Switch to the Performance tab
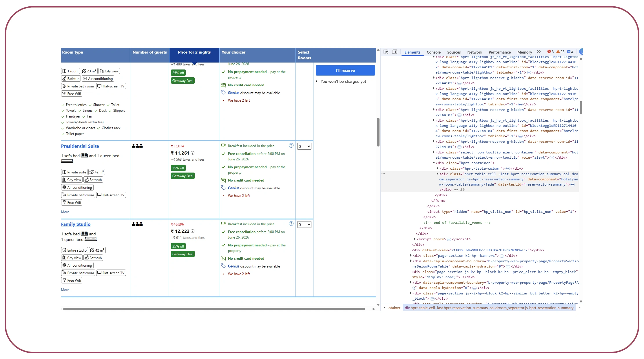The width and height of the screenshot is (644, 359). pyautogui.click(x=499, y=52)
